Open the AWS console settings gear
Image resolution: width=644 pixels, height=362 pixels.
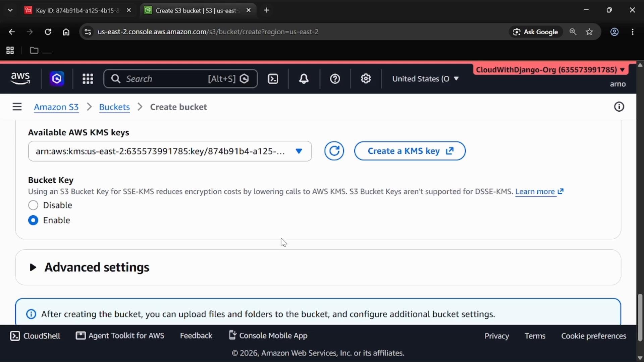coord(366,79)
